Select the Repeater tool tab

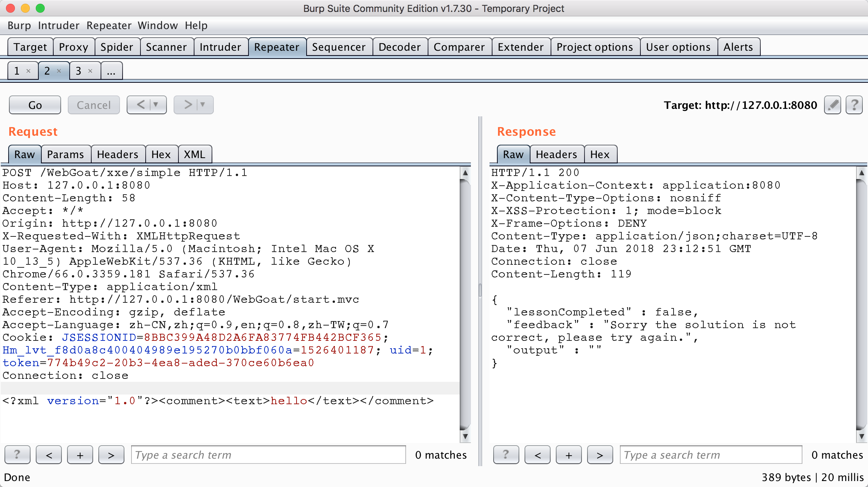point(277,47)
